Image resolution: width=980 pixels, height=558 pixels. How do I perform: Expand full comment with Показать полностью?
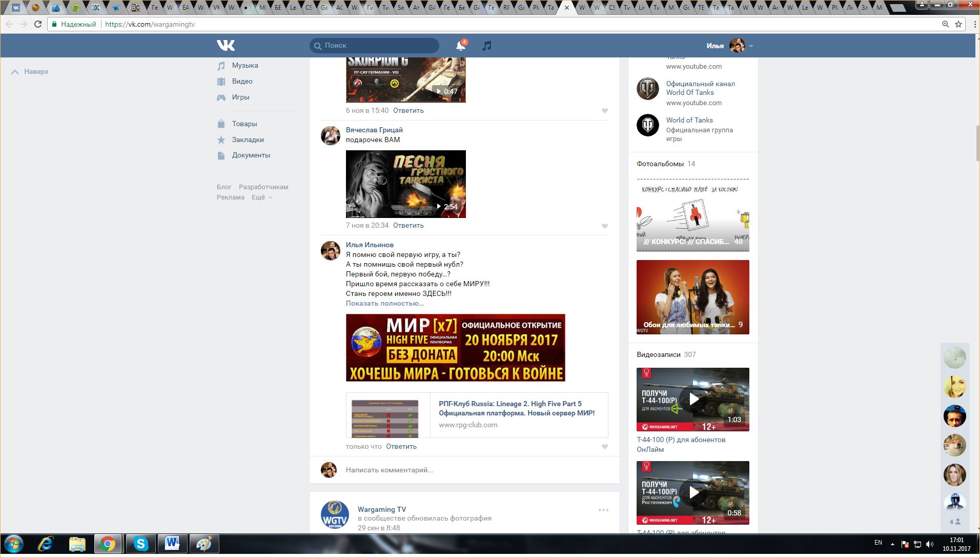coord(384,303)
